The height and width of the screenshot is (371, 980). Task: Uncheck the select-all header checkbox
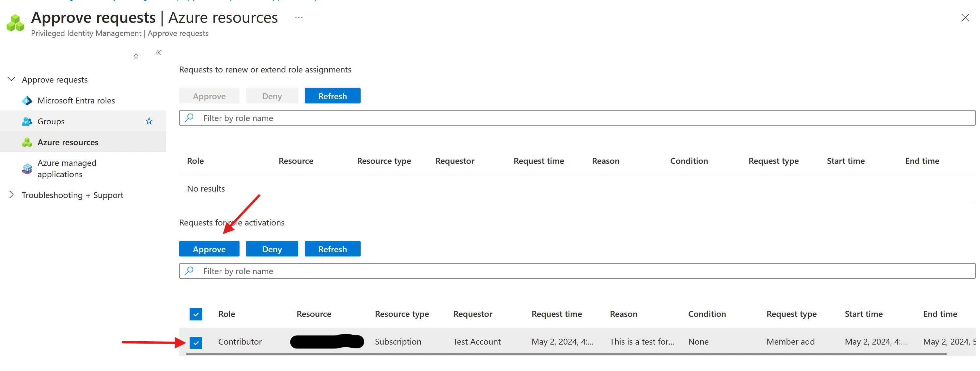click(x=195, y=314)
